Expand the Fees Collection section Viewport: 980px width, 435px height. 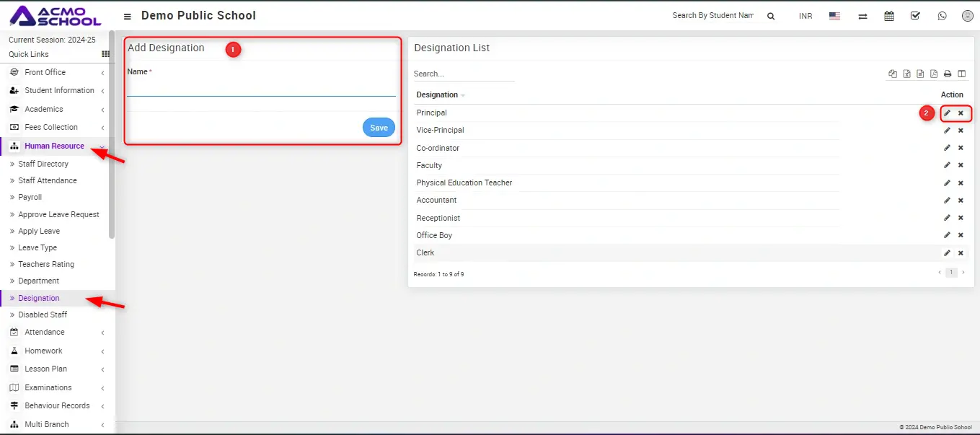tap(50, 127)
